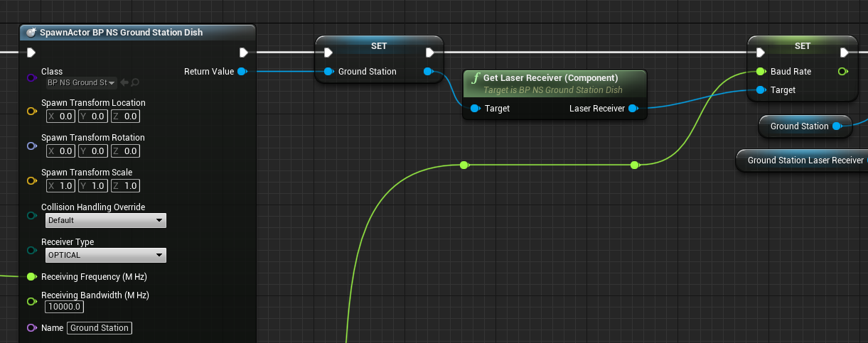Click the purple Class input pin
This screenshot has height=343, width=868.
tap(31, 77)
